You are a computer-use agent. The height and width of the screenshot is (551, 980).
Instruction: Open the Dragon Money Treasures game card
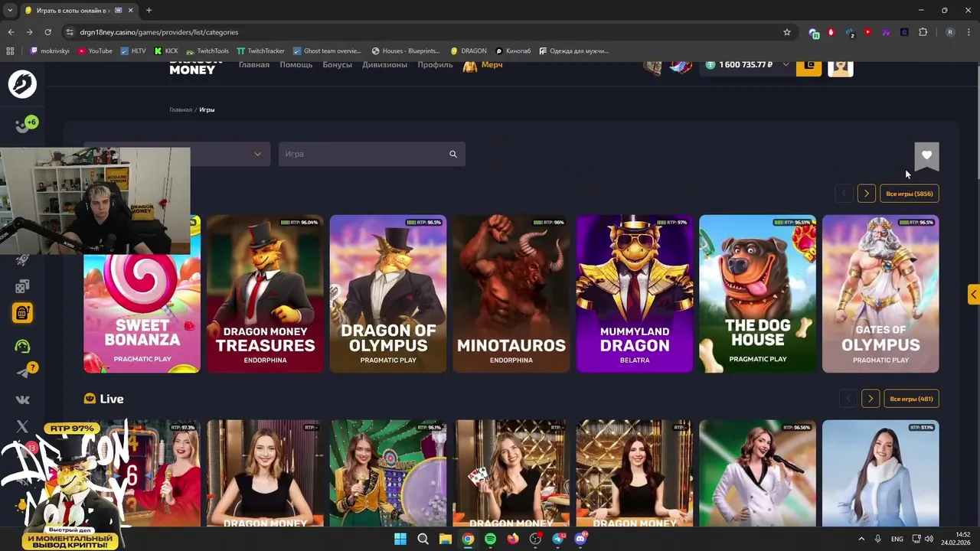tap(265, 294)
